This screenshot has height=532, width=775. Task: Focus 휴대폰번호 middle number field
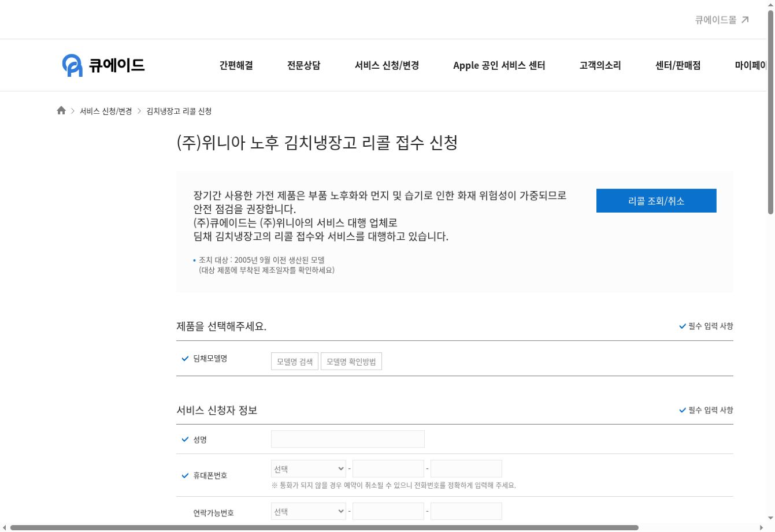[388, 468]
